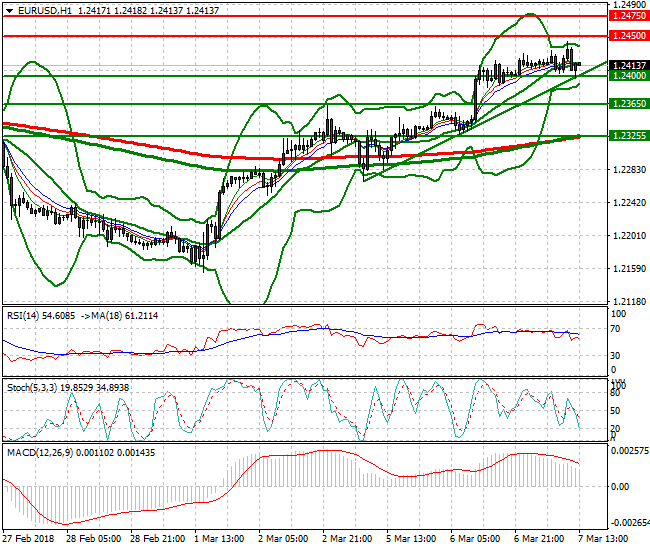This screenshot has width=650, height=550.
Task: Select the red 1.24500 price label
Action: [628, 36]
